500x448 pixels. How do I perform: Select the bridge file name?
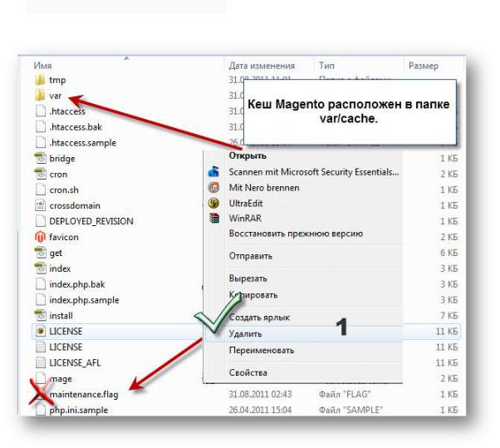coord(62,158)
